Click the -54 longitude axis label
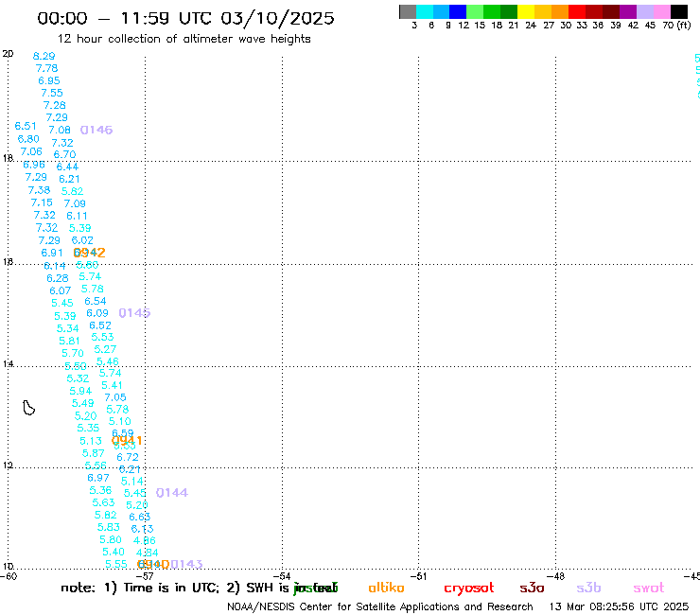Viewport: 700px width, 615px height. coord(282,576)
